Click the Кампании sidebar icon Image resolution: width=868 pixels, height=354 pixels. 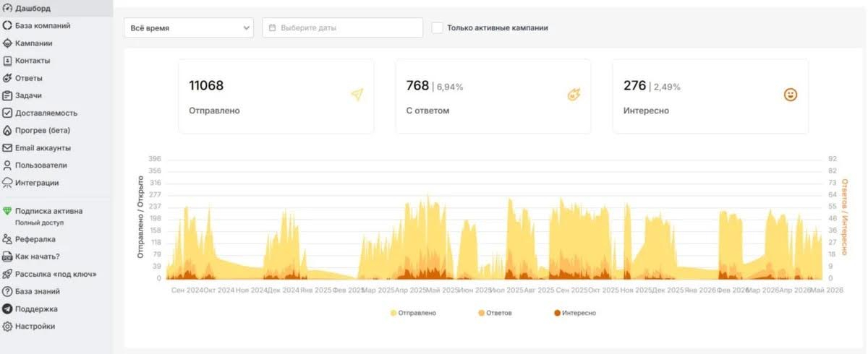coord(7,43)
